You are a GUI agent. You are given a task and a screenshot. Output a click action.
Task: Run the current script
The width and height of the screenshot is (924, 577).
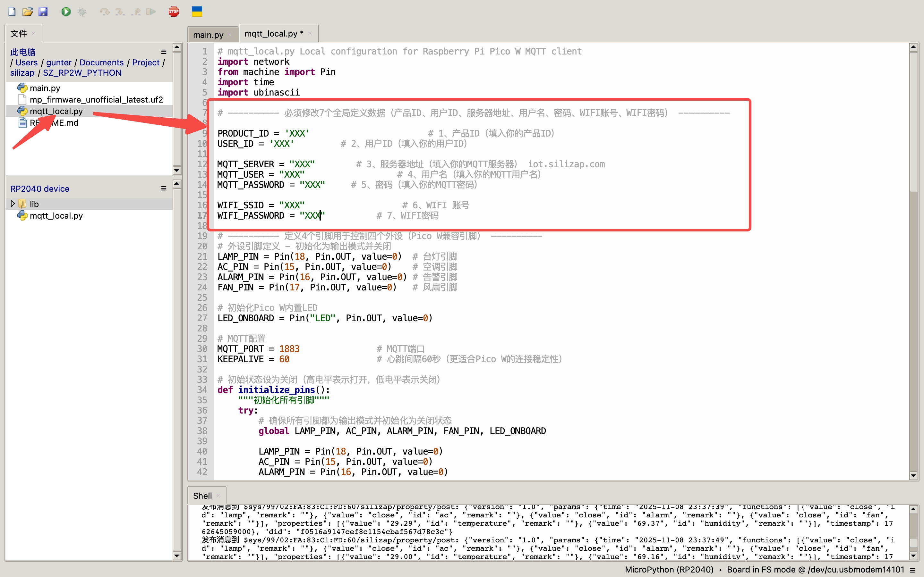pos(66,12)
